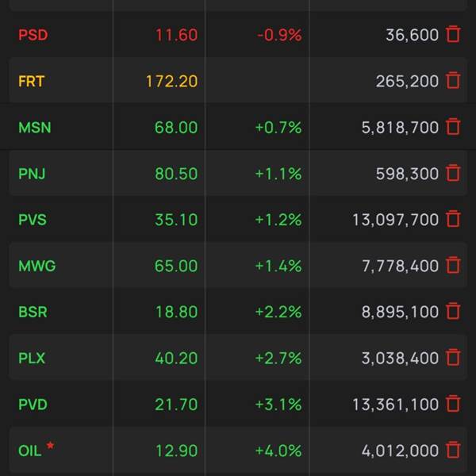This screenshot has width=476, height=476.
Task: Click trash icon next to MWG
Action: [x=453, y=266]
